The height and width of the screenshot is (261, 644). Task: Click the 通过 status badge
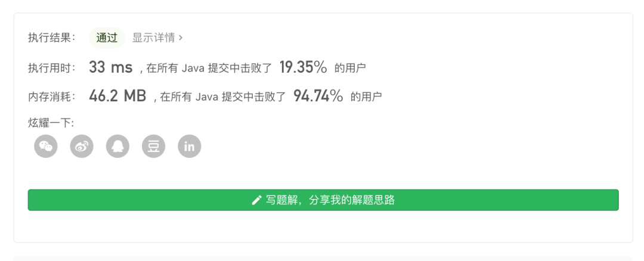pos(107,38)
